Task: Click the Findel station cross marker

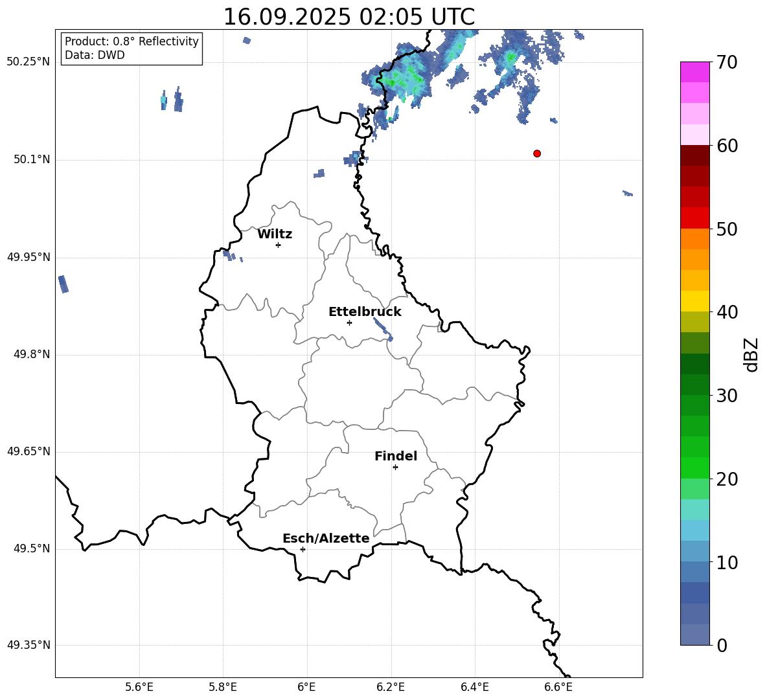Action: [395, 468]
